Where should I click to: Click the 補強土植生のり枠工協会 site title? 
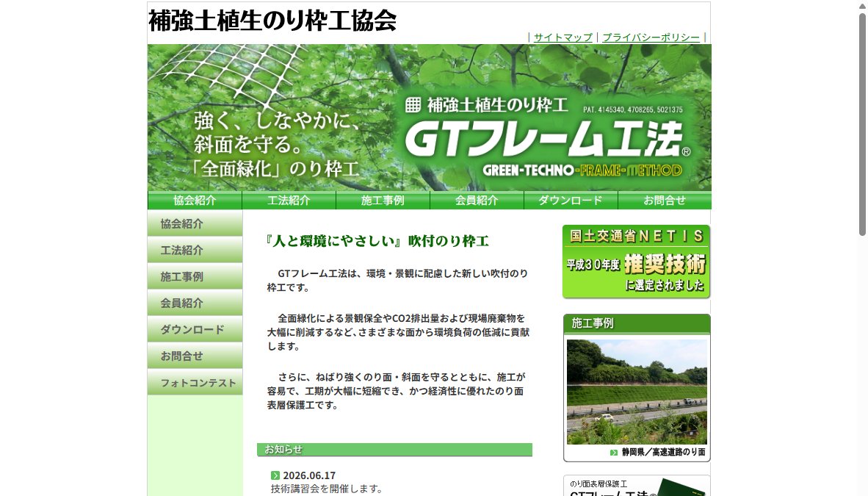(272, 21)
